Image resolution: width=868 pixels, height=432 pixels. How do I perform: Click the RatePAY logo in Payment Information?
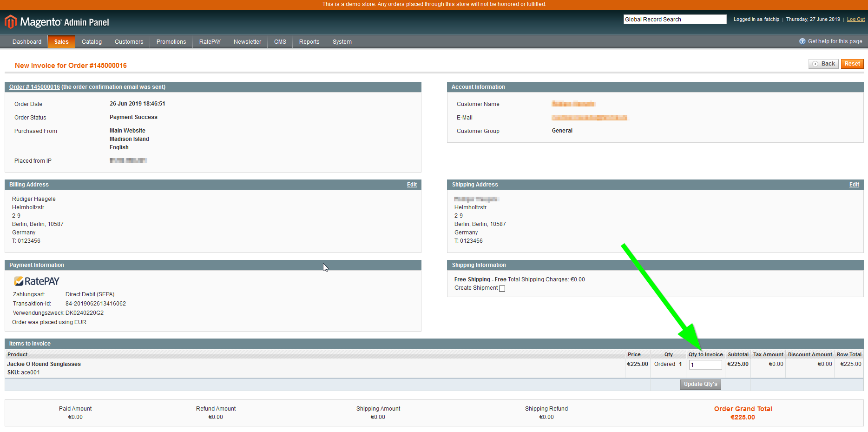[37, 281]
